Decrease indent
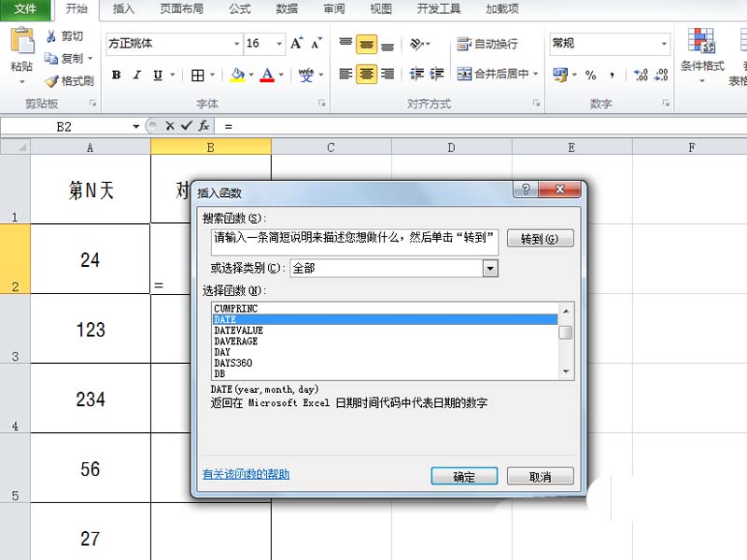The width and height of the screenshot is (747, 560). 416,74
